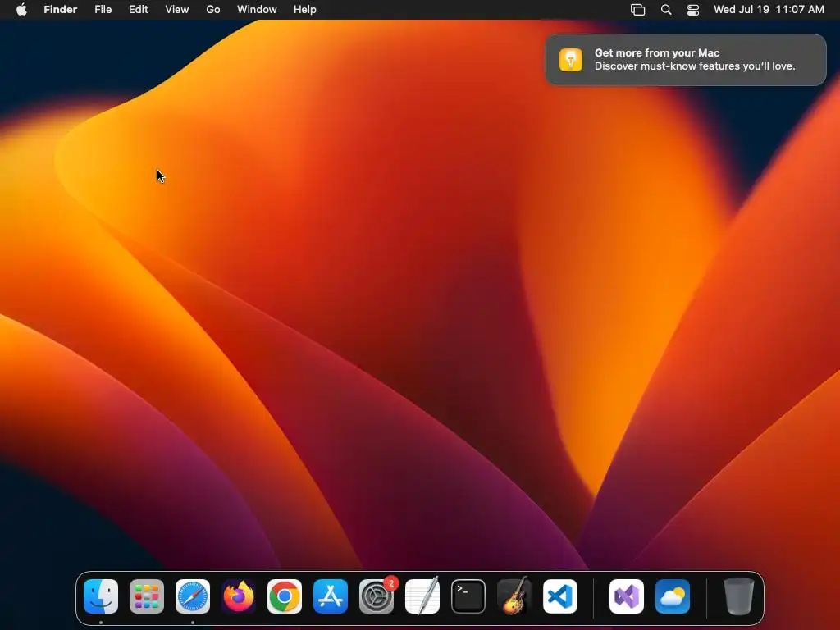
Task: Open the Edit menu
Action: tap(138, 9)
